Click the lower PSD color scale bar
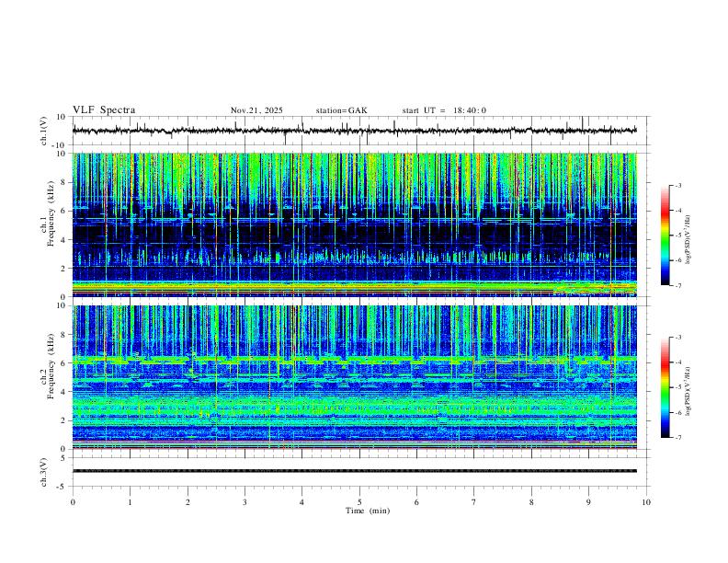This screenshot has height=563, width=728. [665, 387]
